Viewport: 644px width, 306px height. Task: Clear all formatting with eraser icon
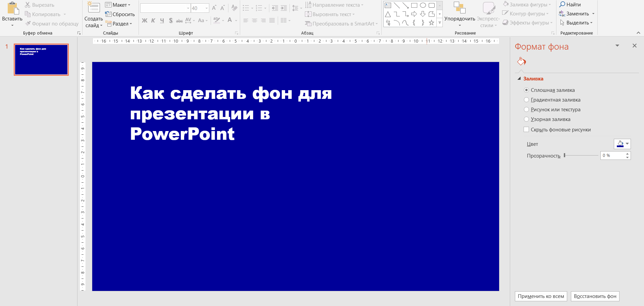(234, 8)
